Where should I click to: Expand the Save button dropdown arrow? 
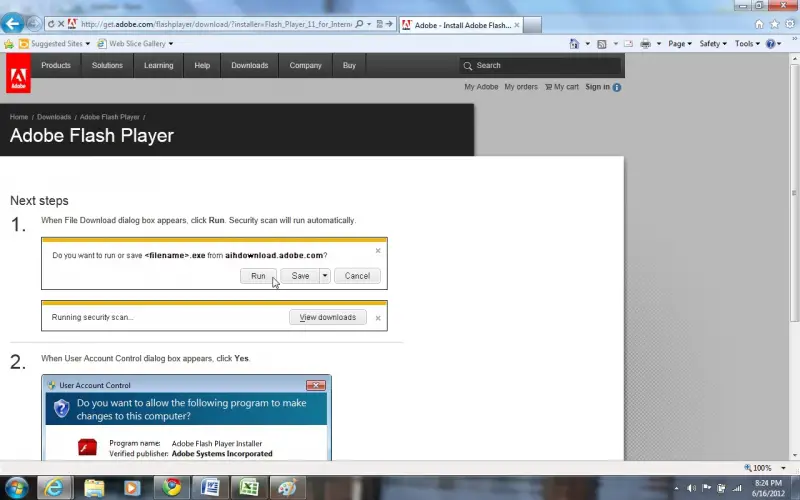325,276
